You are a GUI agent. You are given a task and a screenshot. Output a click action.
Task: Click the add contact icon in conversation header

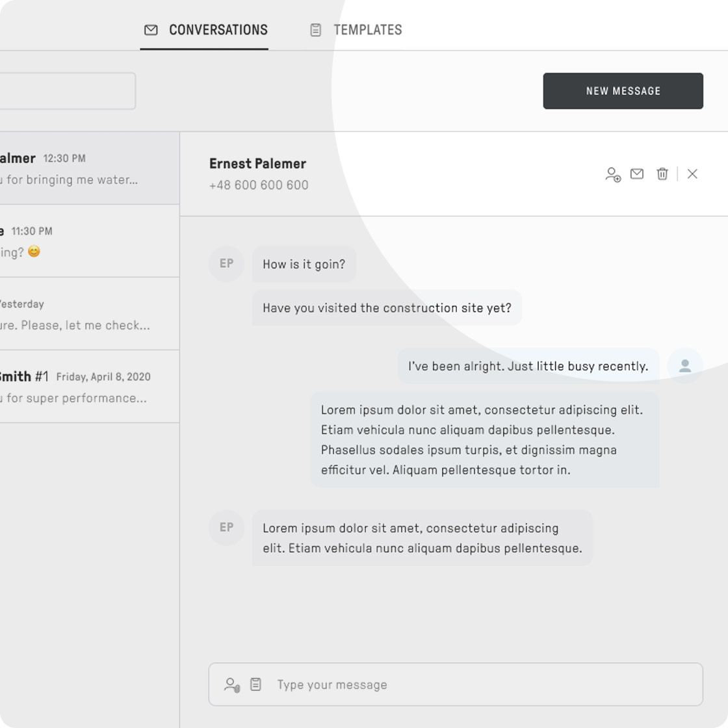coord(613,175)
